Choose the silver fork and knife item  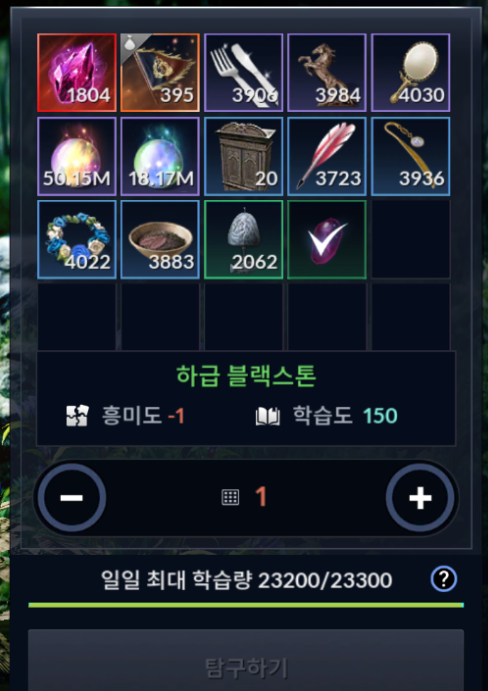(243, 73)
